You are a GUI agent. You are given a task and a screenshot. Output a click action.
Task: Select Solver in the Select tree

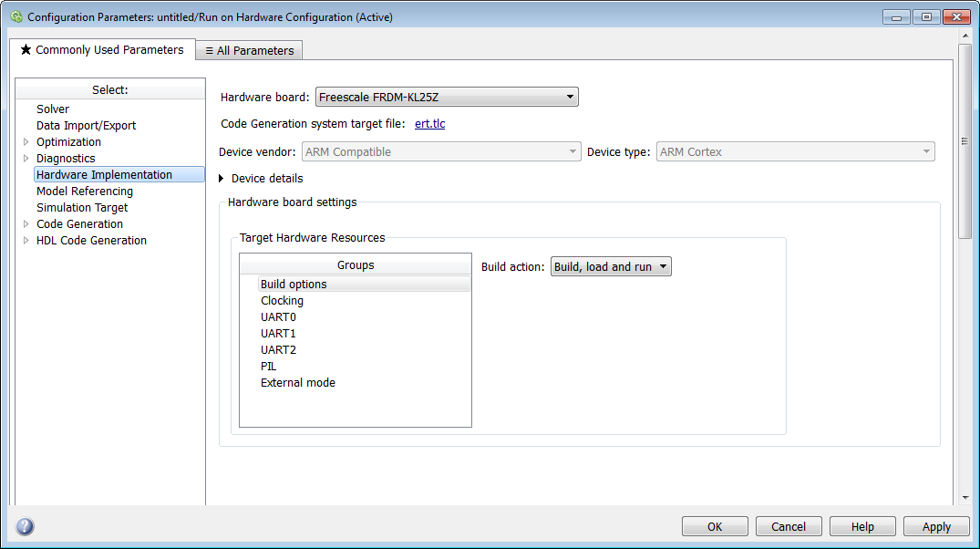pos(53,109)
